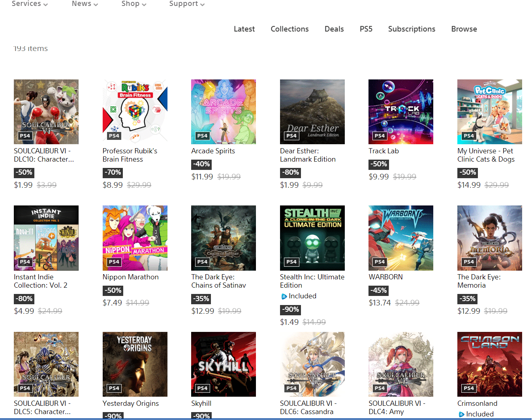This screenshot has height=420, width=532.
Task: Open the Subscriptions section
Action: pyautogui.click(x=412, y=29)
